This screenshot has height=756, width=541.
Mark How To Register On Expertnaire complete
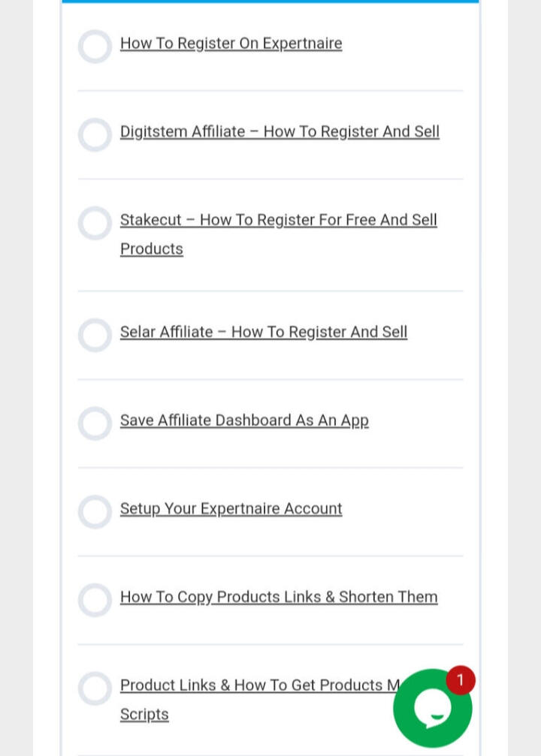click(x=95, y=47)
